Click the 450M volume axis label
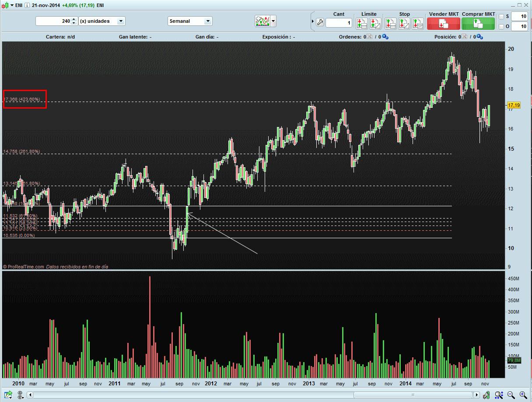 pos(513,279)
